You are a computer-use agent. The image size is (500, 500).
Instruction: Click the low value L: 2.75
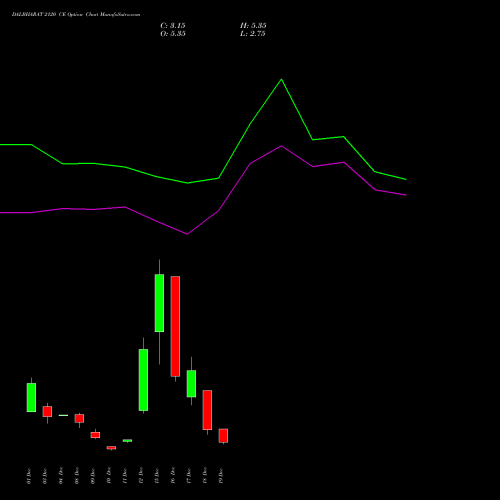[x=253, y=34]
